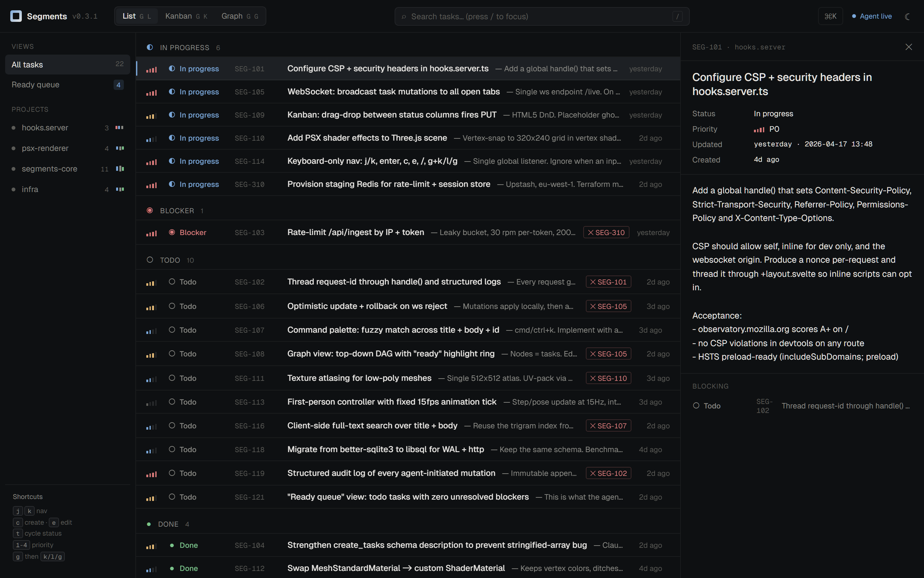Click Todo status circle on SEG-102
Viewport: 924px width, 578px height.
tap(172, 282)
